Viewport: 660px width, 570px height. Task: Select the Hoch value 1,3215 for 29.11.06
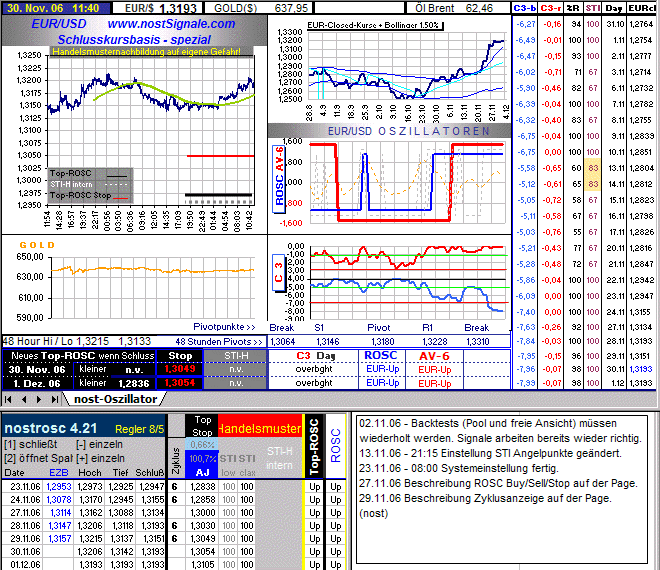[90, 538]
